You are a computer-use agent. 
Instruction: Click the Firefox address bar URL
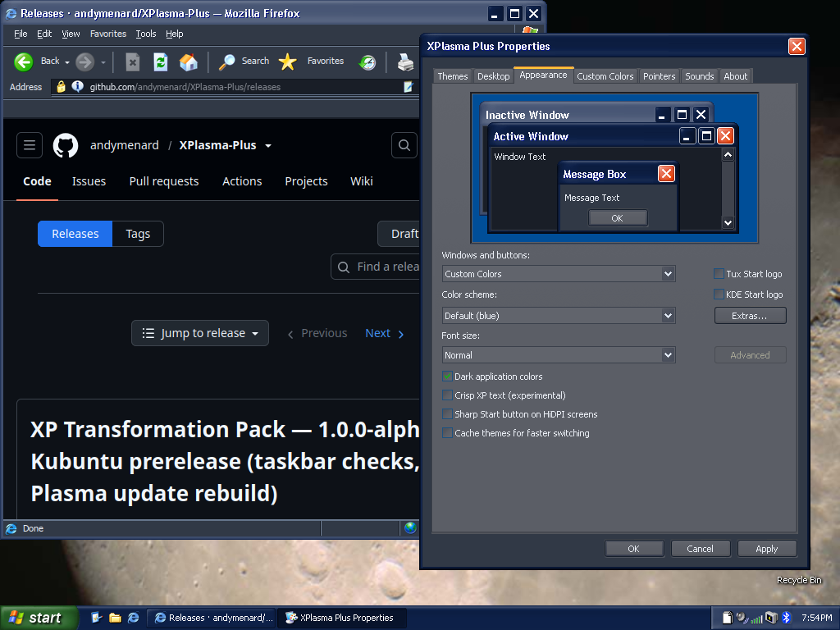point(185,87)
